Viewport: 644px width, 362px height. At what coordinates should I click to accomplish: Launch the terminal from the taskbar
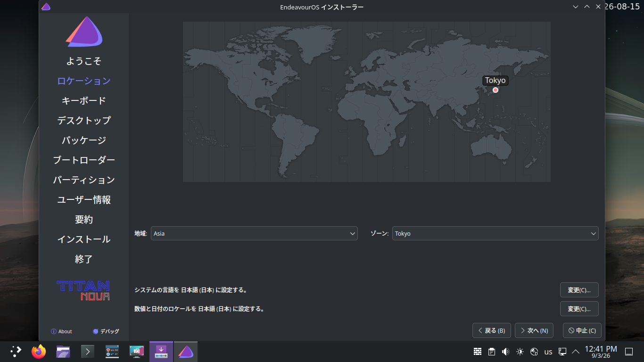(88, 352)
